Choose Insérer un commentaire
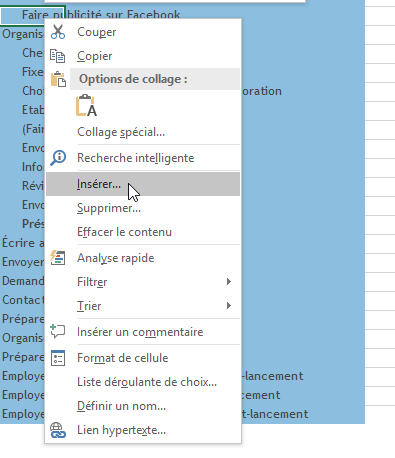 point(143,332)
